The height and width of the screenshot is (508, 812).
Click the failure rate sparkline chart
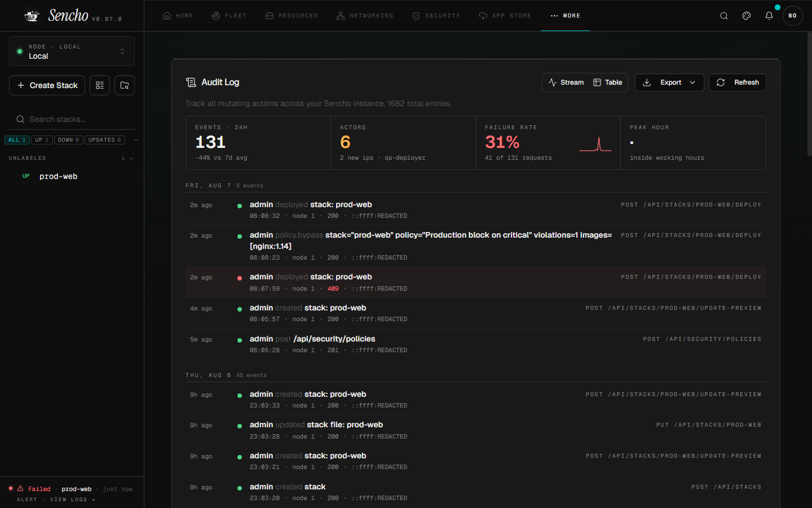(x=595, y=144)
